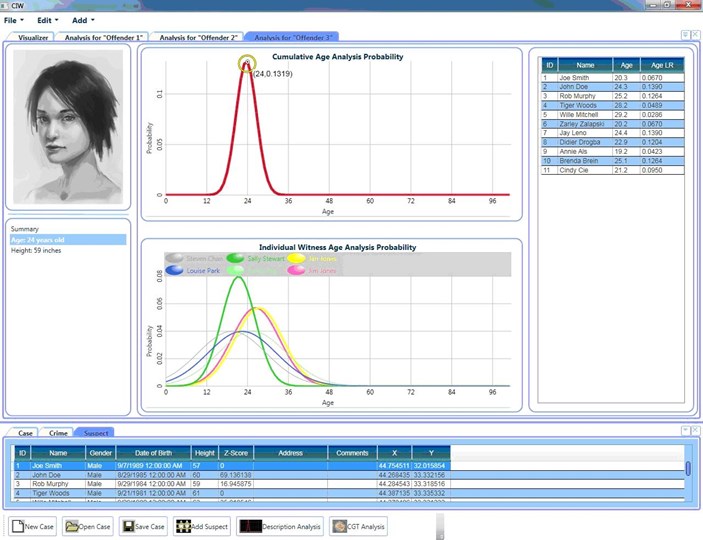Expand the Edit menu dropdown

tap(47, 20)
